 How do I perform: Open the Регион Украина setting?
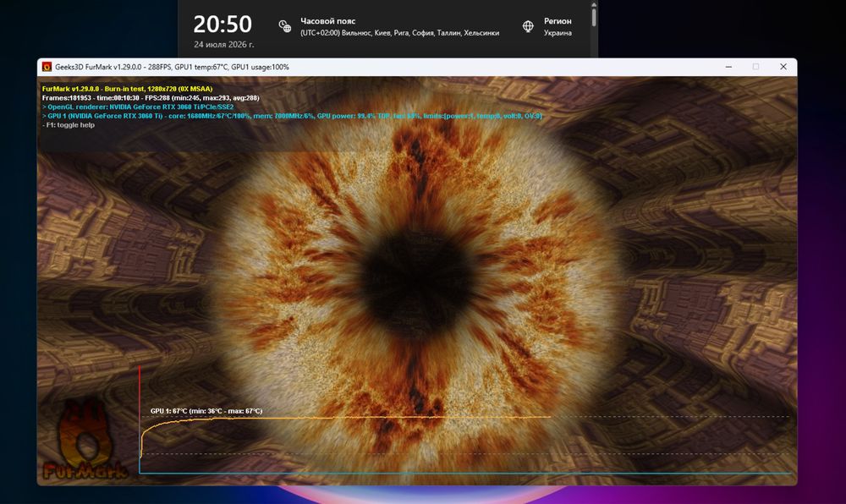(547, 26)
